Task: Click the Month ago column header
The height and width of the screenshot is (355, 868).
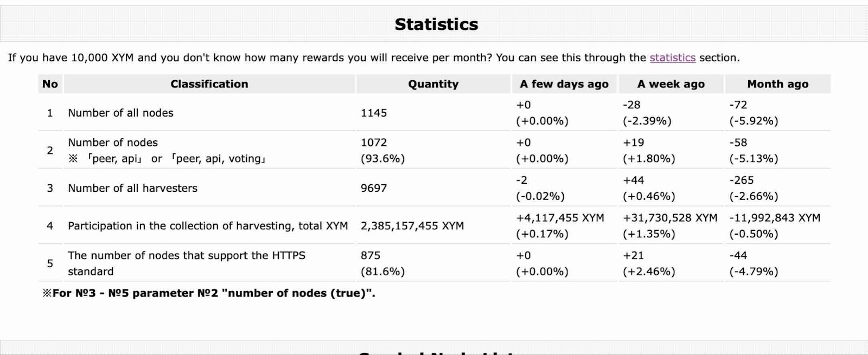Action: click(778, 84)
